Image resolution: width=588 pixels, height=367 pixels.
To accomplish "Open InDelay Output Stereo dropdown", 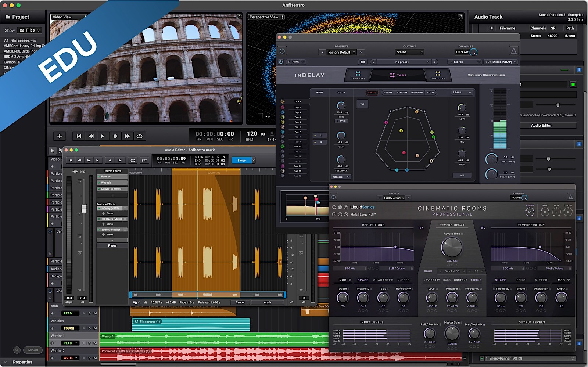I will 409,52.
